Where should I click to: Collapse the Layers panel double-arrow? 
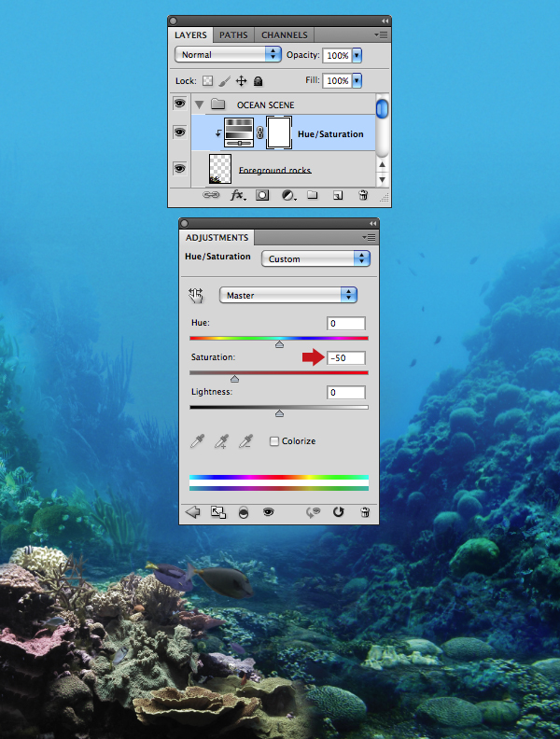coord(385,21)
